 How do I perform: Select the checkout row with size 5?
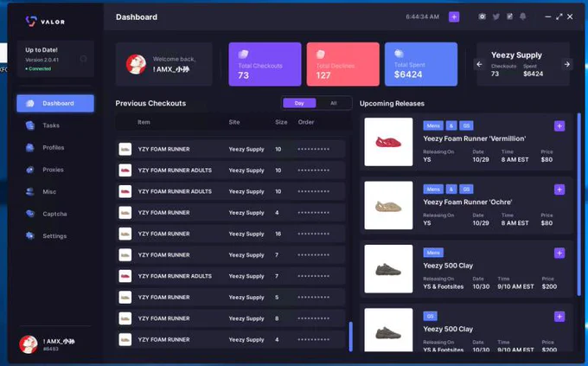click(x=230, y=297)
